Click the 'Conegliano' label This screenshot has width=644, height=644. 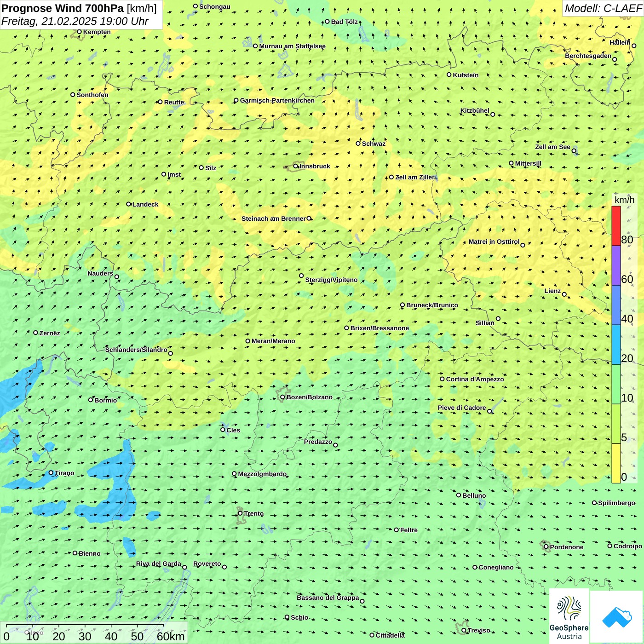(x=496, y=567)
